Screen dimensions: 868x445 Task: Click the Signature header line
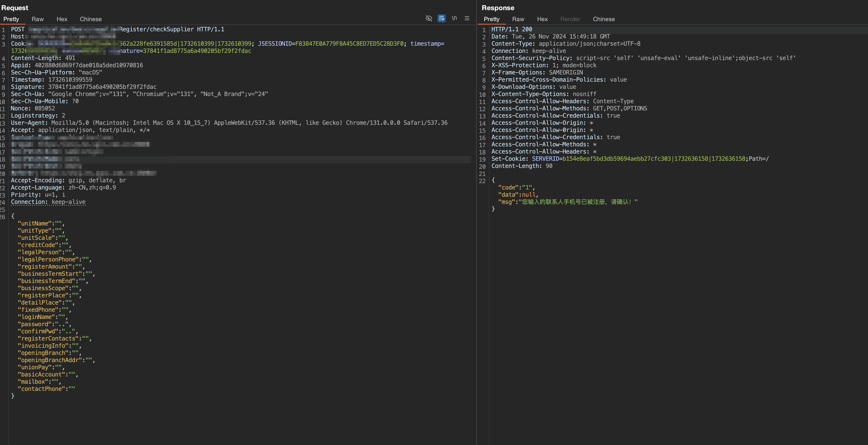[x=84, y=87]
